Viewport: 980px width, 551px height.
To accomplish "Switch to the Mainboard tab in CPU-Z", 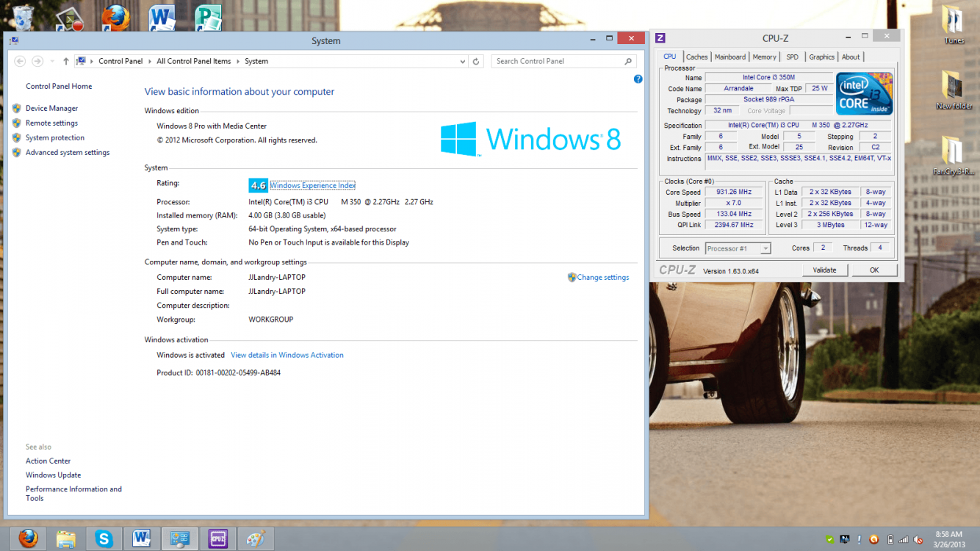I will [x=729, y=57].
